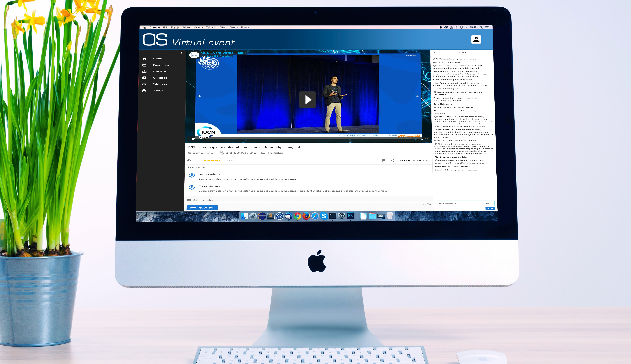Open Skype from the dock
Screen dimensions: 631x364
324,216
